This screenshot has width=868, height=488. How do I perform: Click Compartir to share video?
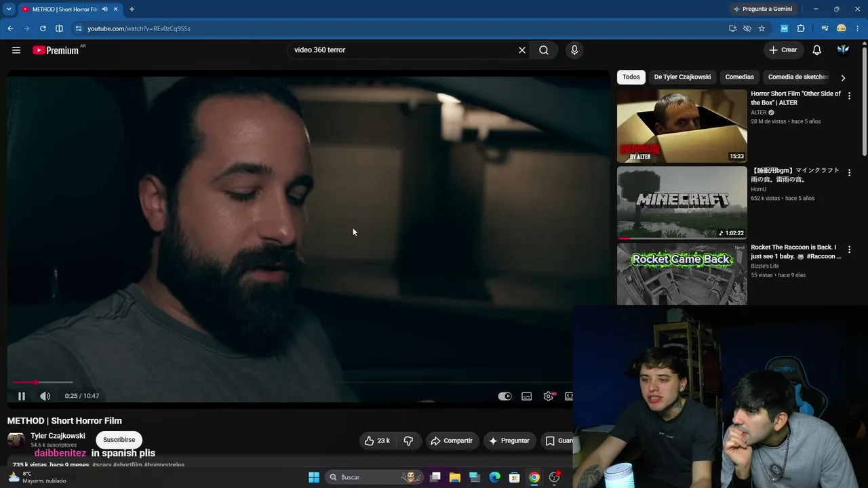click(x=451, y=441)
